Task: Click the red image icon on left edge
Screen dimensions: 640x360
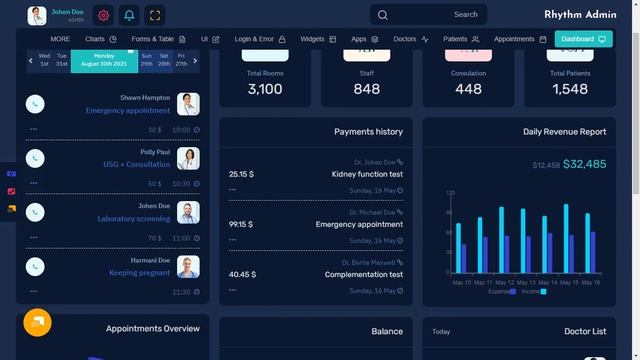Action: 11,191
